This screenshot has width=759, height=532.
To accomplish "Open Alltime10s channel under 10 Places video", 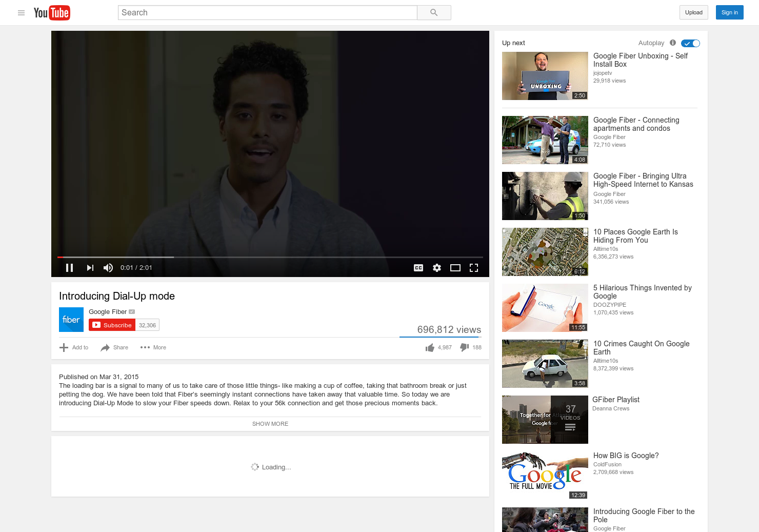I will (606, 249).
